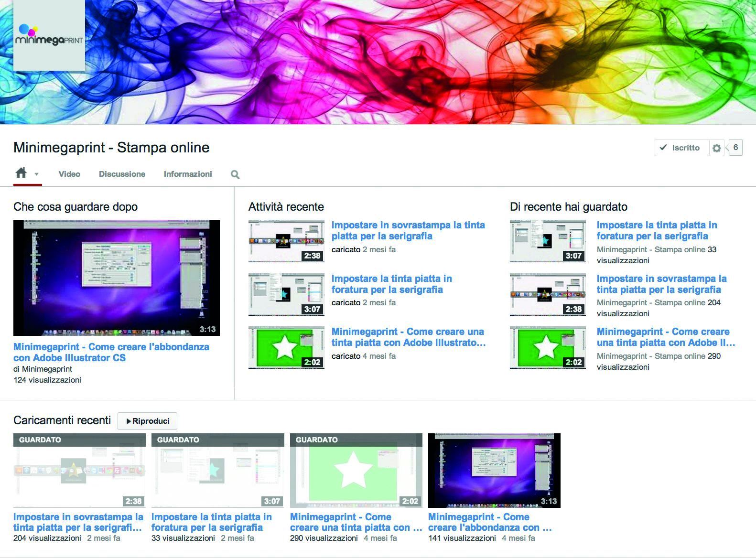Open upload title 'Impostare la tinta piatta in foratura per la serigrafia'
This screenshot has width=756, height=558.
point(212,522)
